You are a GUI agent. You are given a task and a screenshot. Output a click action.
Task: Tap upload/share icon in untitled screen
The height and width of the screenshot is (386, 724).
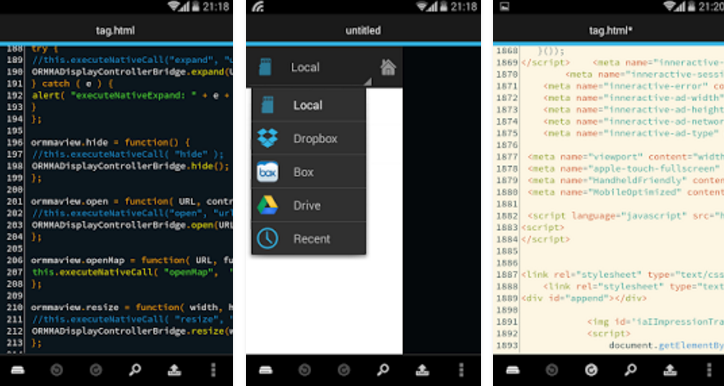point(422,370)
